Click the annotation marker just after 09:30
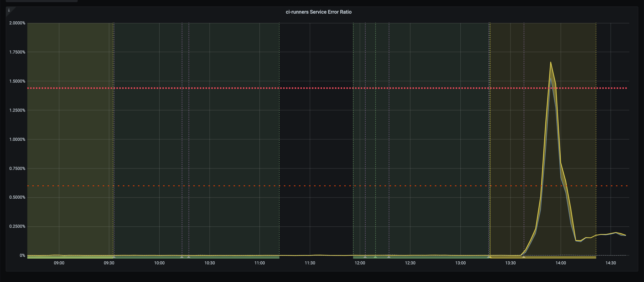Image resolution: width=644 pixels, height=282 pixels. [x=114, y=257]
